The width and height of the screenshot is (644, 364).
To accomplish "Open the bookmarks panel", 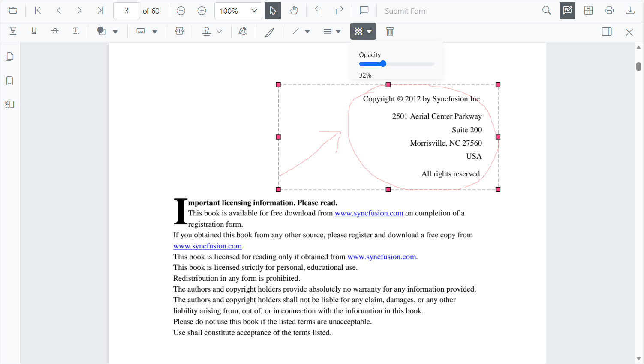I will coord(9,80).
